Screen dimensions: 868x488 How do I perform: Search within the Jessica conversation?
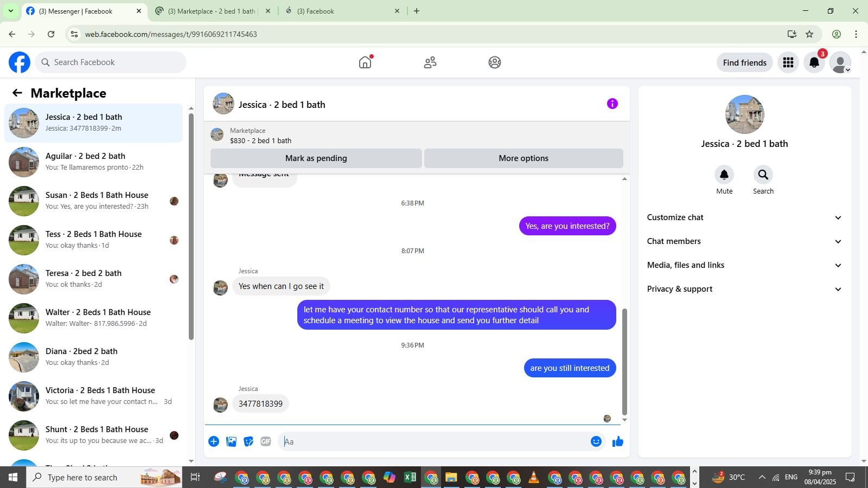pos(763,175)
